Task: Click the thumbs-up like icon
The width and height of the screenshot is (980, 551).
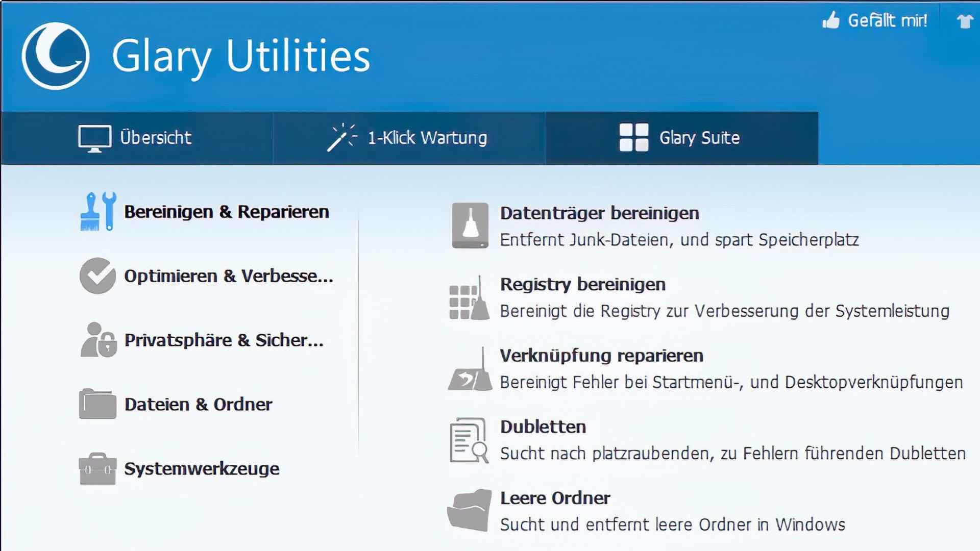Action: (x=831, y=20)
